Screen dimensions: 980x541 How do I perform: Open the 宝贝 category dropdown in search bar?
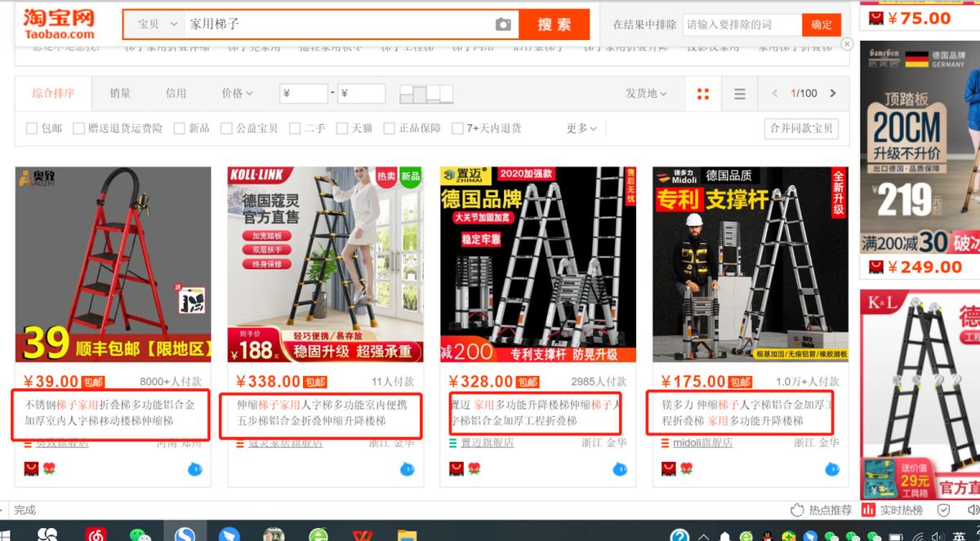pos(155,24)
